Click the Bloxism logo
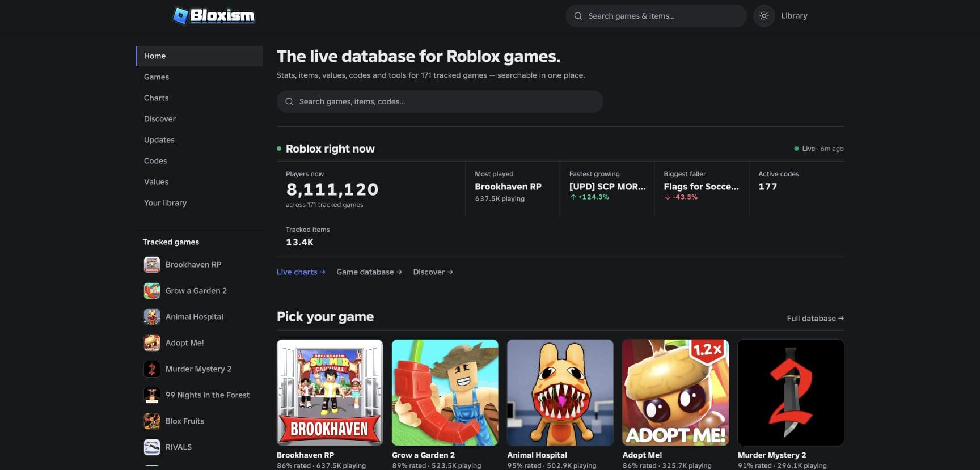The image size is (980, 470). pyautogui.click(x=214, y=16)
